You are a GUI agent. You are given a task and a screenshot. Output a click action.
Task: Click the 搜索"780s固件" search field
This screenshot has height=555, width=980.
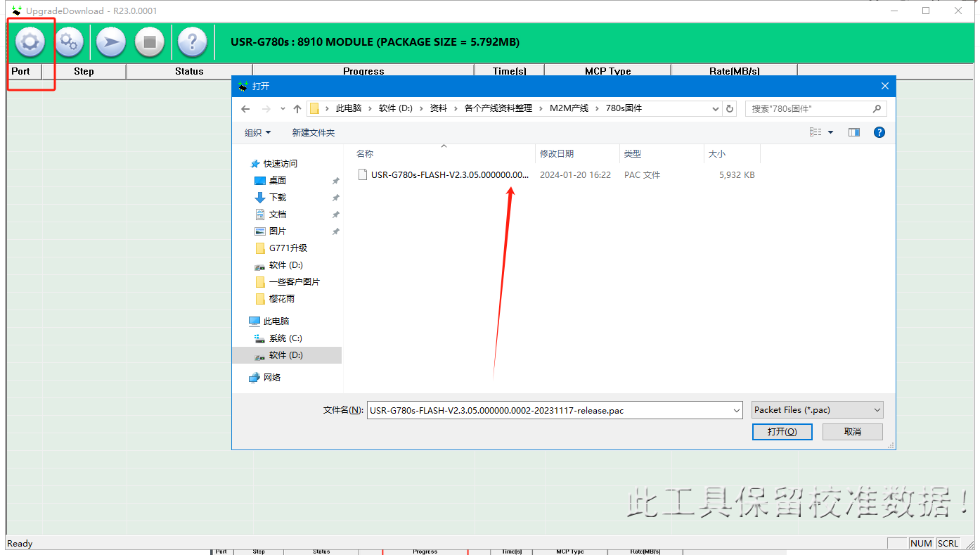(x=808, y=109)
